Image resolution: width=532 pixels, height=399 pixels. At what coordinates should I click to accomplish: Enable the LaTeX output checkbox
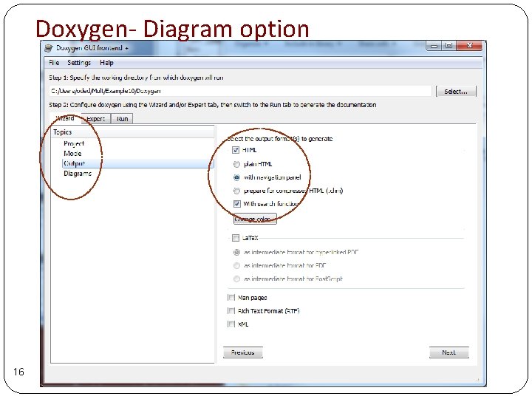(x=236, y=238)
